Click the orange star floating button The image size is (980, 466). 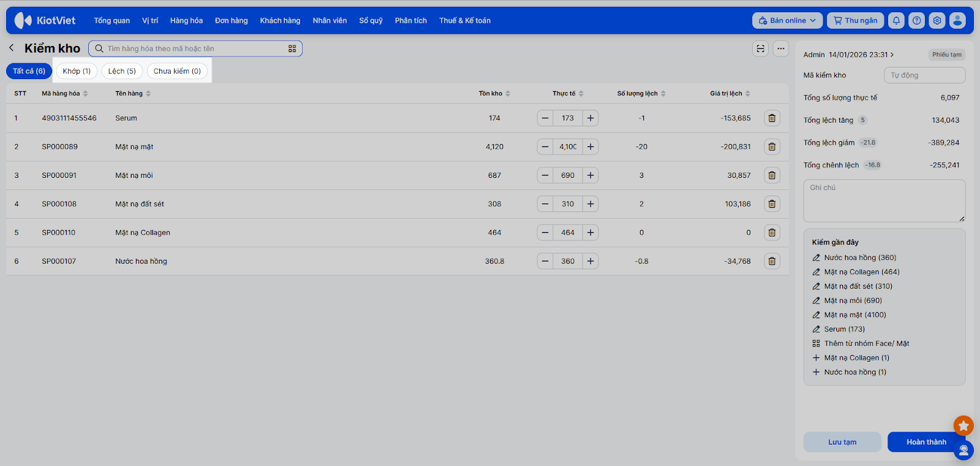[x=963, y=425]
